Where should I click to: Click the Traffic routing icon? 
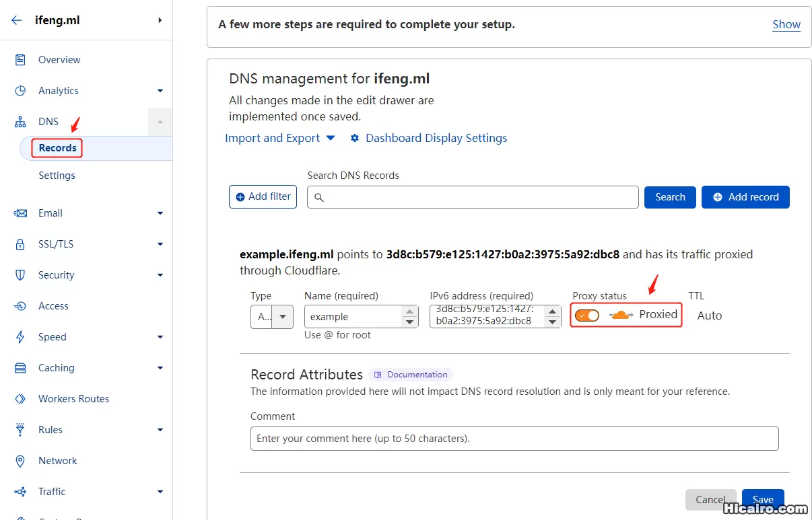point(20,492)
